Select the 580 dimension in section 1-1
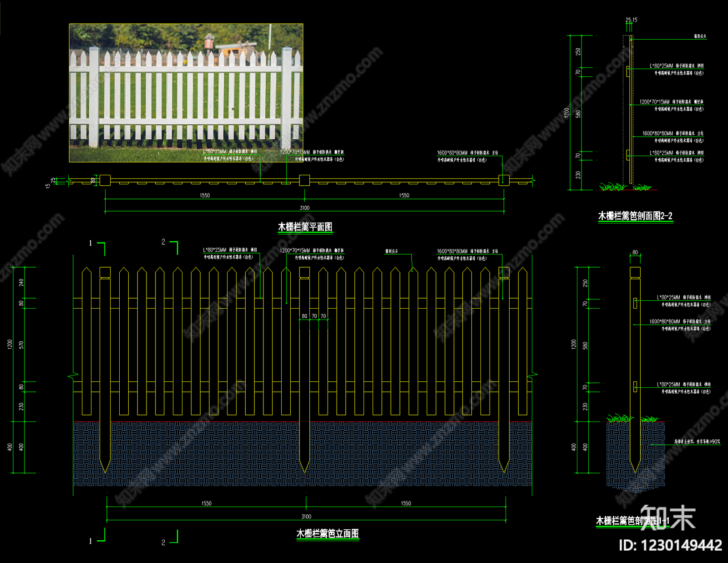 pyautogui.click(x=586, y=345)
